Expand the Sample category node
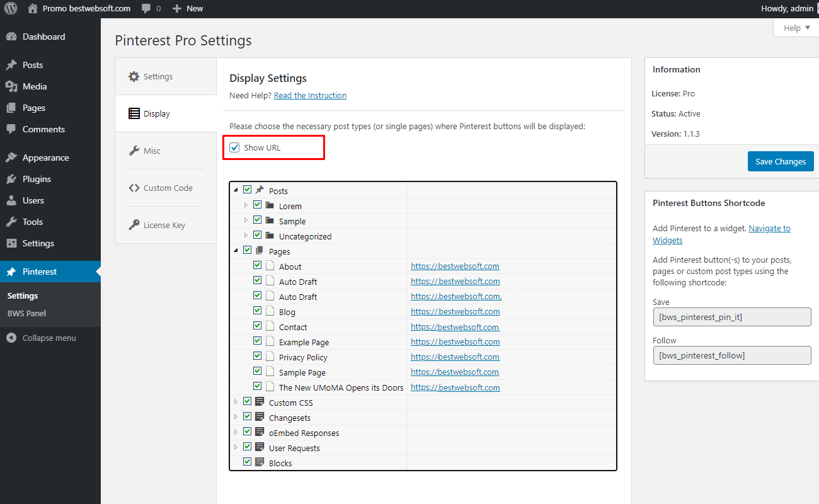819x504 pixels. point(246,220)
